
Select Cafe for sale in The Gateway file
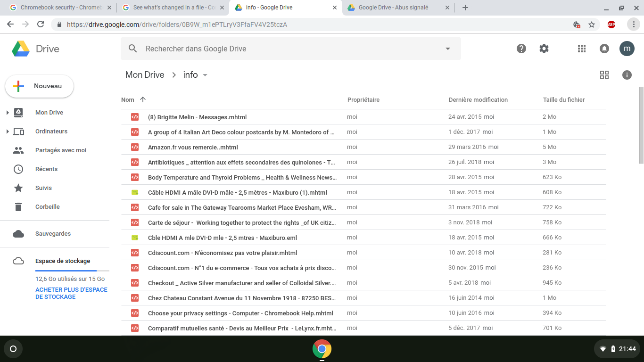[x=363, y=207]
